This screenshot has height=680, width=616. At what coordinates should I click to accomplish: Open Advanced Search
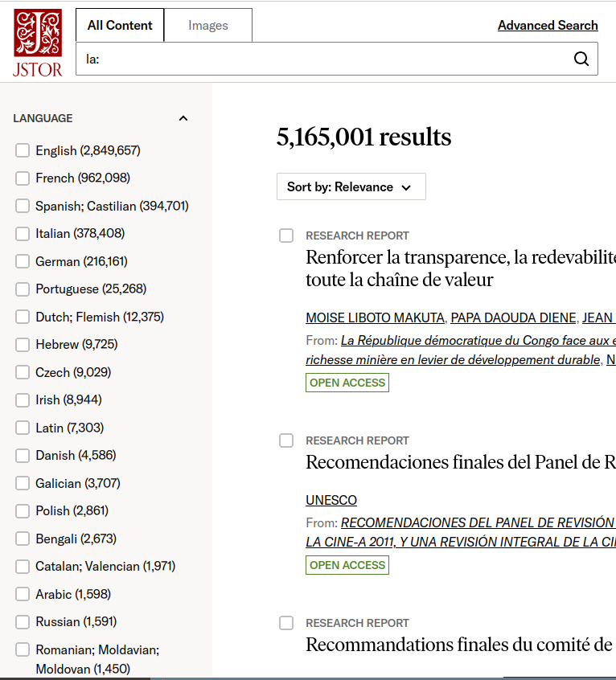[x=548, y=25]
